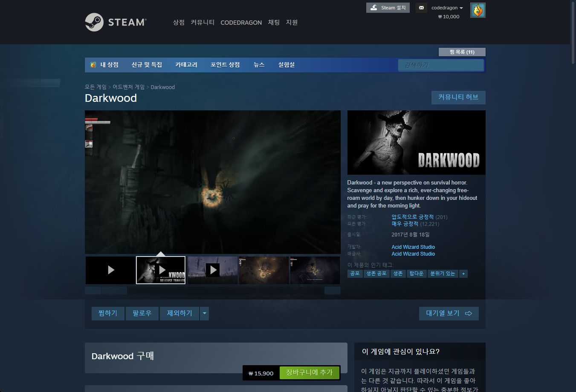Open the 채팅 menu item
Screen dimensions: 576x392
coord(274,23)
